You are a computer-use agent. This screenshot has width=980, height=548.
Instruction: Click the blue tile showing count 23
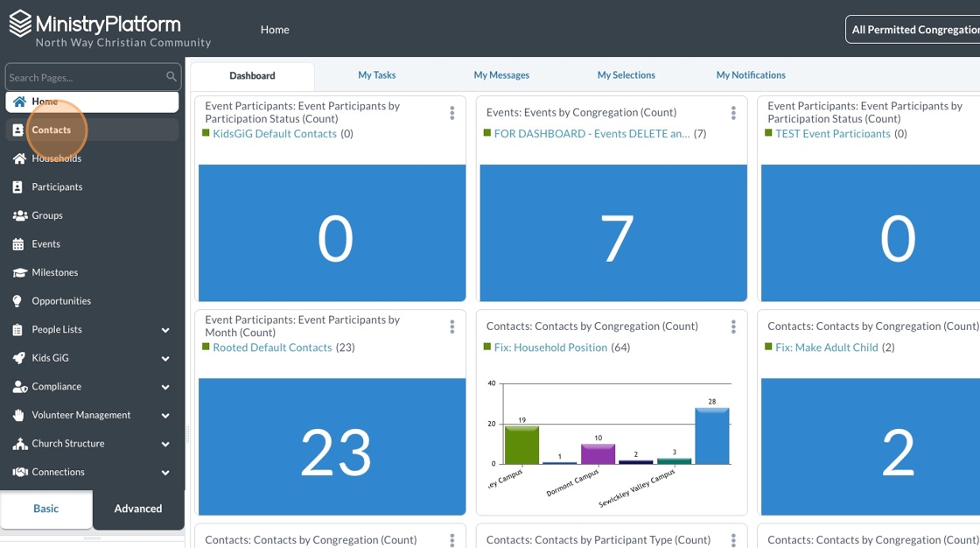pos(332,446)
